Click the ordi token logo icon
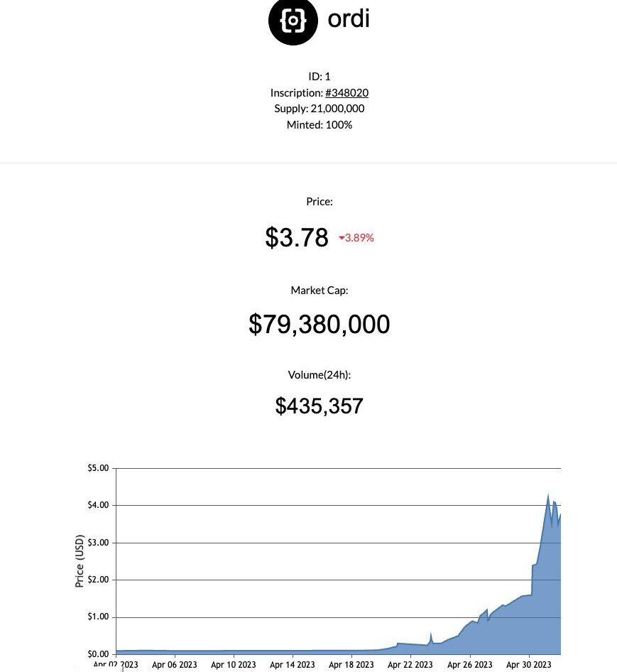This screenshot has height=672, width=617. point(293,21)
